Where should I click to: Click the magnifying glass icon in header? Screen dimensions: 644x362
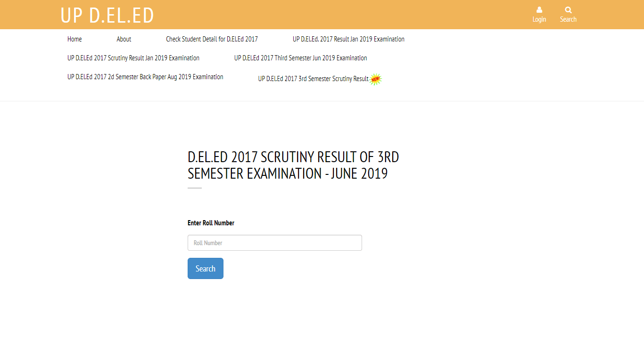click(x=568, y=10)
